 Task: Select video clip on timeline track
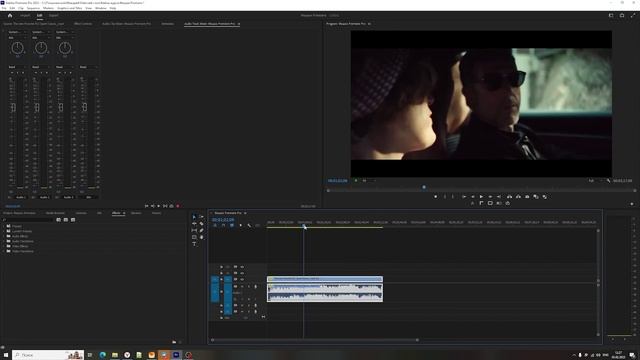pos(325,279)
